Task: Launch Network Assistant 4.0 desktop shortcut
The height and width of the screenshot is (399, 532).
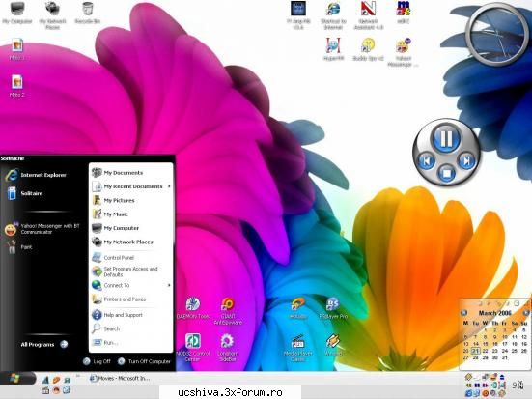Action: click(x=369, y=15)
